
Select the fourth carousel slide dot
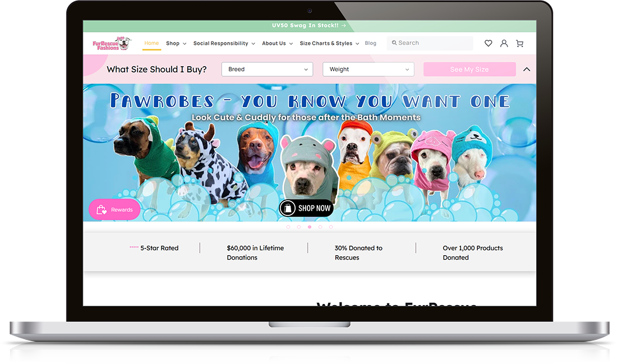point(320,227)
